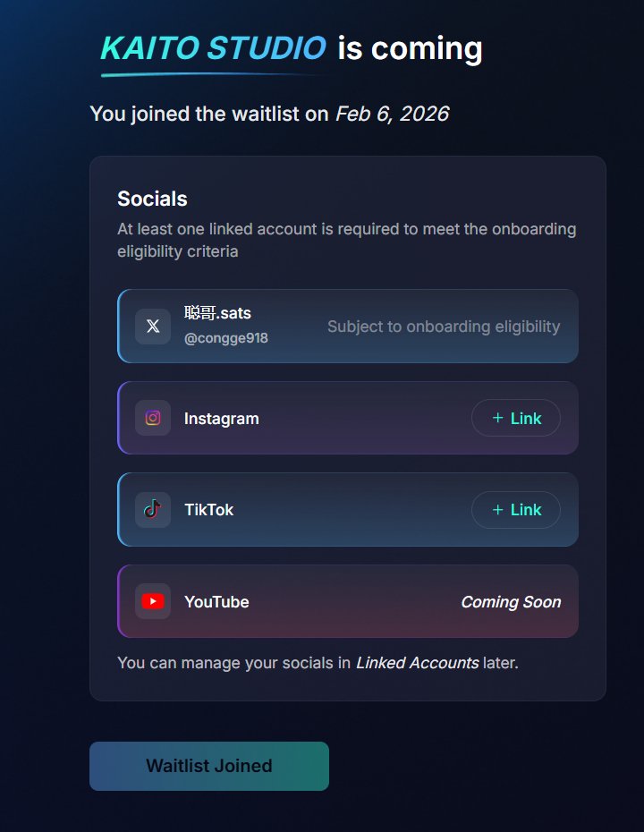Click the KAITO STUDIO heading

(214, 48)
